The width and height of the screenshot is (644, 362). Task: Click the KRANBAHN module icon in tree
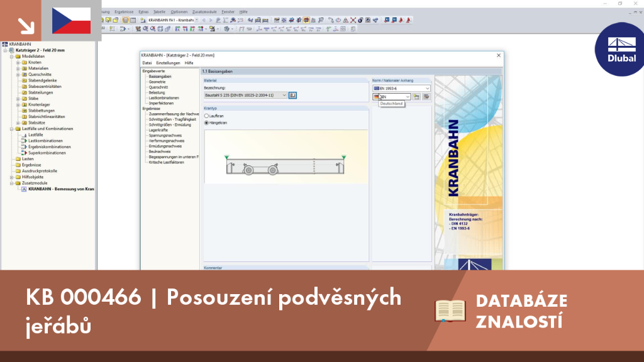(x=24, y=189)
